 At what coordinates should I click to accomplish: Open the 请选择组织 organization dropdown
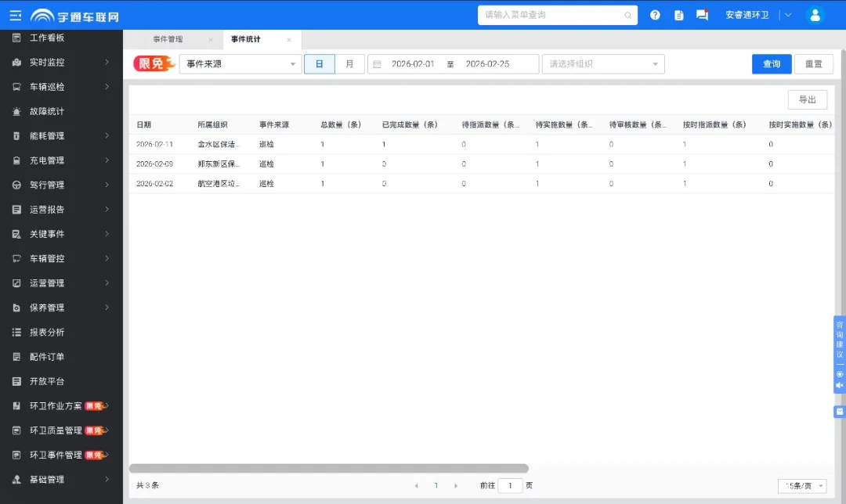coord(603,63)
